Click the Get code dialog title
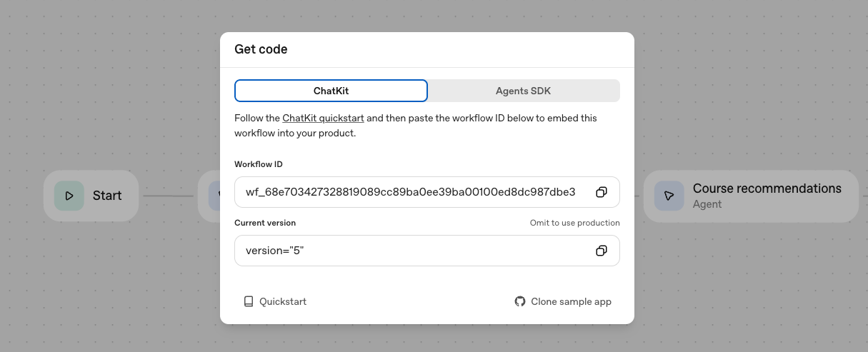The width and height of the screenshot is (868, 352). pos(261,50)
